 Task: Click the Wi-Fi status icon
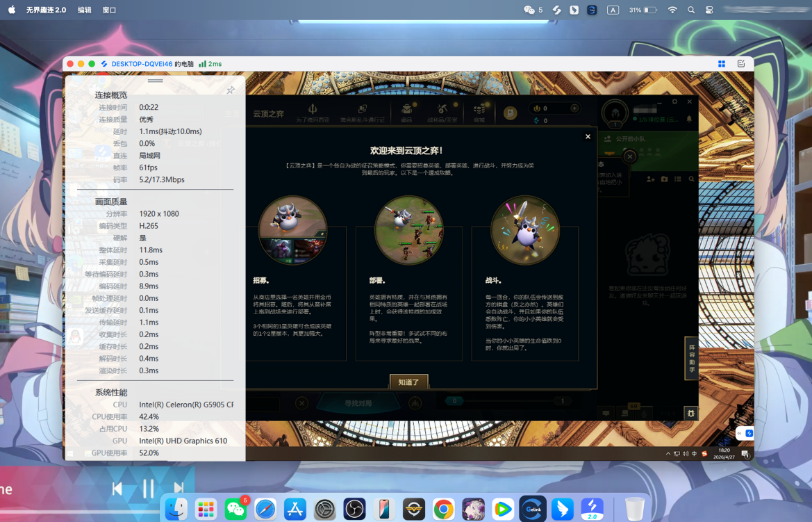point(672,10)
